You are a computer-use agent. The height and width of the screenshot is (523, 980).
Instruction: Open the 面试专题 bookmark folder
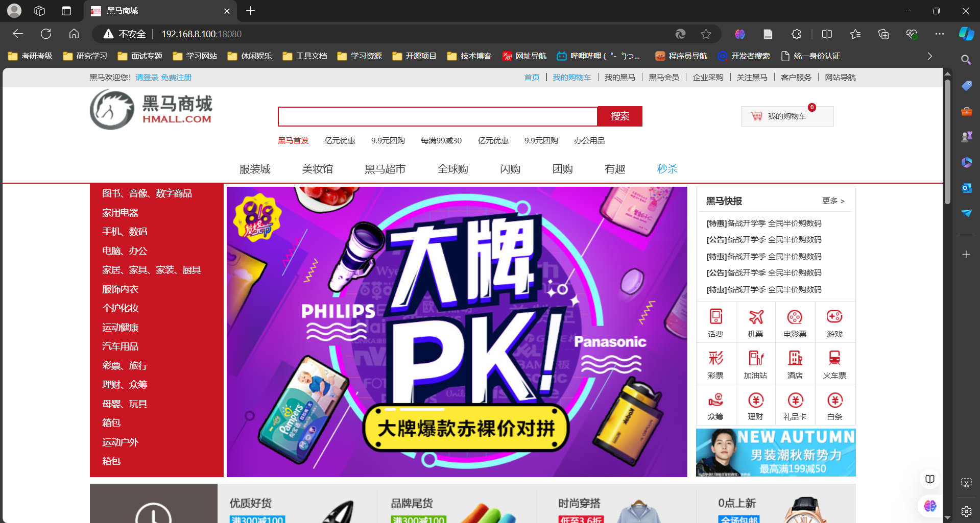click(x=140, y=56)
